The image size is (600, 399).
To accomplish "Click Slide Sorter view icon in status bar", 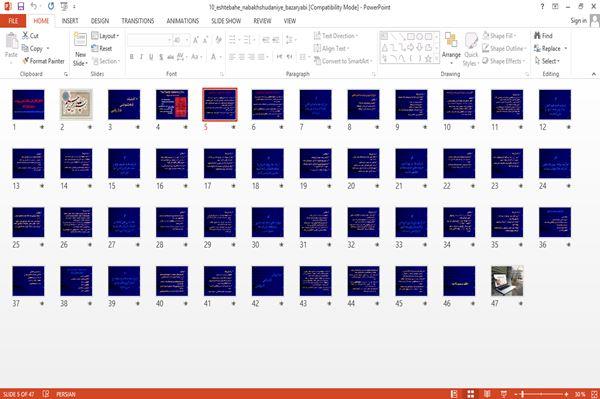I will pos(471,394).
